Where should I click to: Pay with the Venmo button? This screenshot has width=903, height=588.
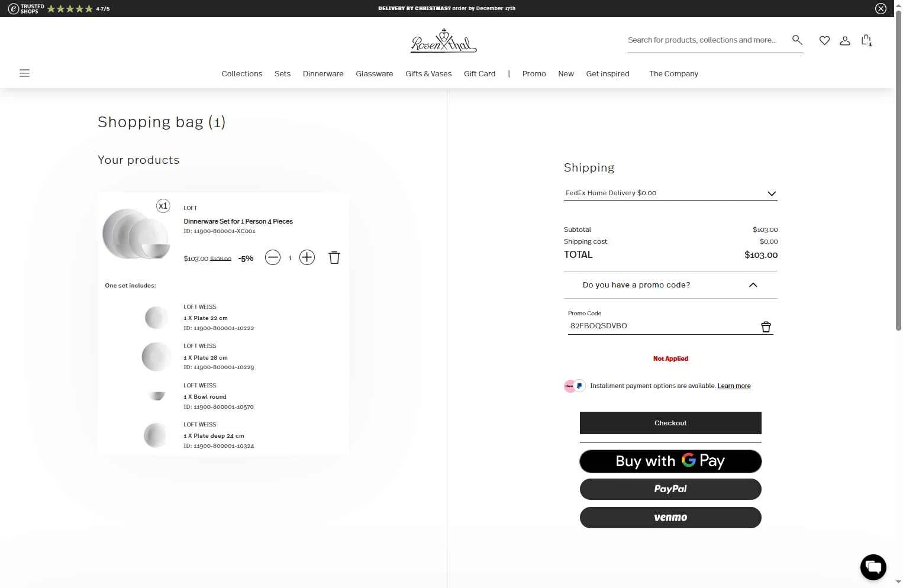pyautogui.click(x=670, y=518)
